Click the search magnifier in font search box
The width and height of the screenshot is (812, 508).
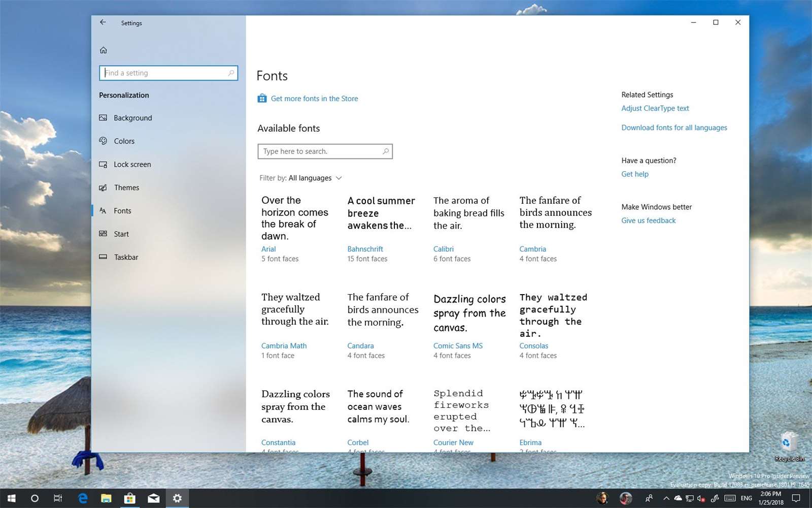386,151
